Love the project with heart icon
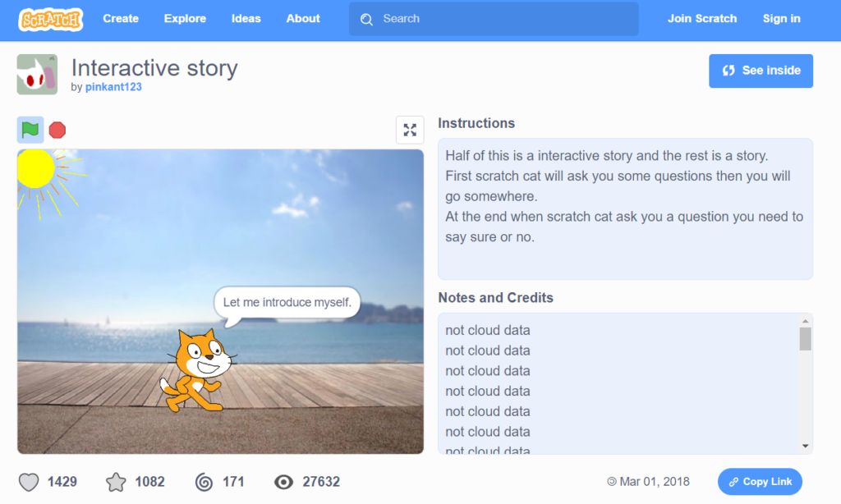Image resolution: width=841 pixels, height=504 pixels. pyautogui.click(x=29, y=482)
